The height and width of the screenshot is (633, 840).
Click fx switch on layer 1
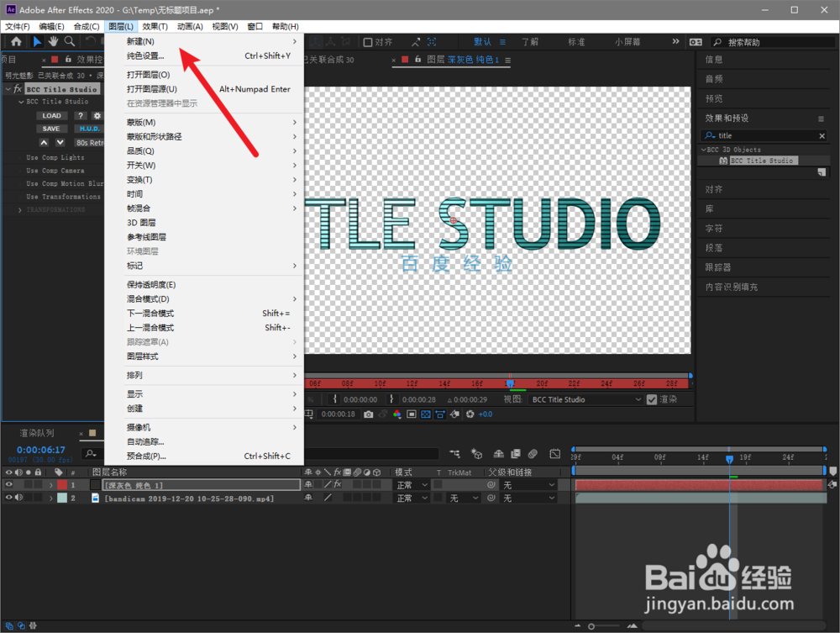(338, 484)
